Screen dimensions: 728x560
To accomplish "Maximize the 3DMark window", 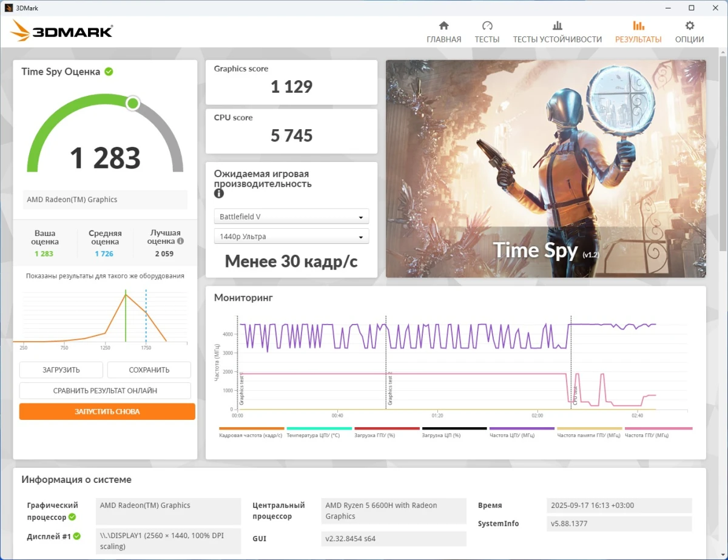I will (691, 8).
